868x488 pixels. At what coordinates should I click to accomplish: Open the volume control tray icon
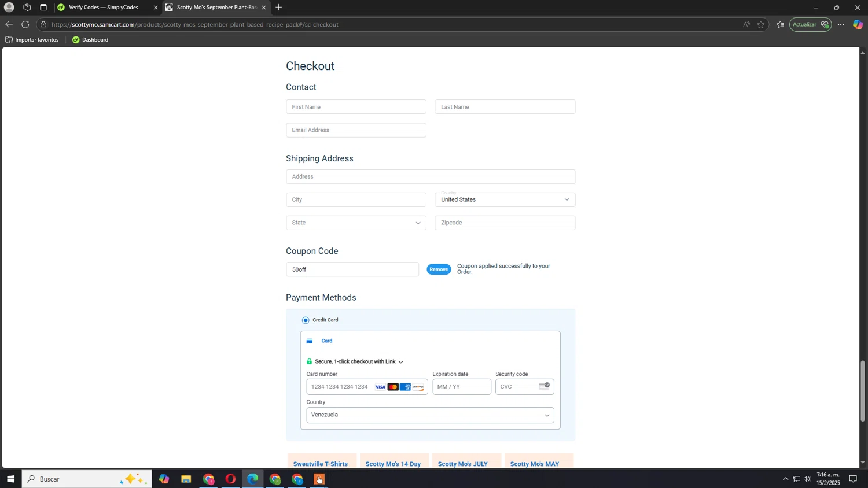pyautogui.click(x=807, y=479)
